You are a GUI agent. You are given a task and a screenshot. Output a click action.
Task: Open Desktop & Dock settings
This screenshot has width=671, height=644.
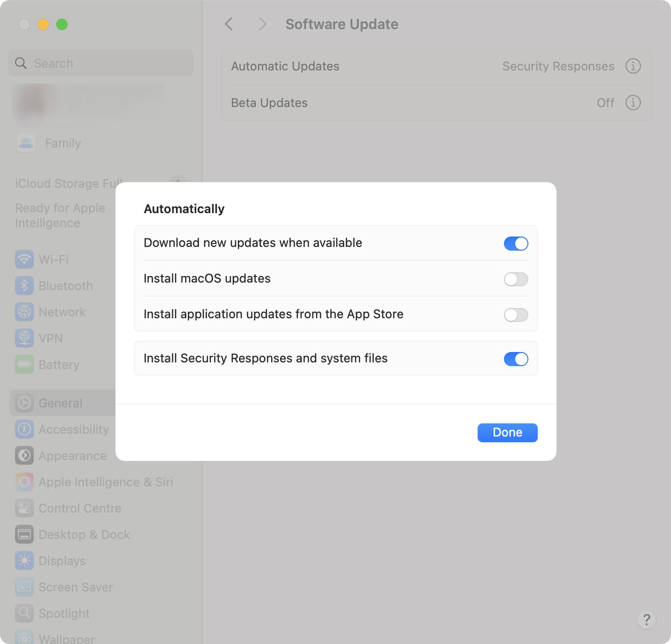point(84,534)
